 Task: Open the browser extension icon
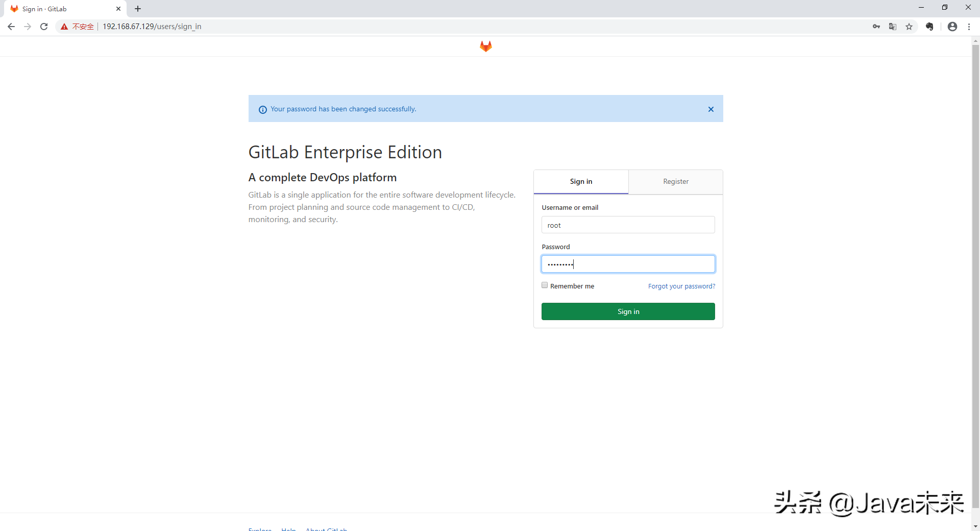[929, 27]
